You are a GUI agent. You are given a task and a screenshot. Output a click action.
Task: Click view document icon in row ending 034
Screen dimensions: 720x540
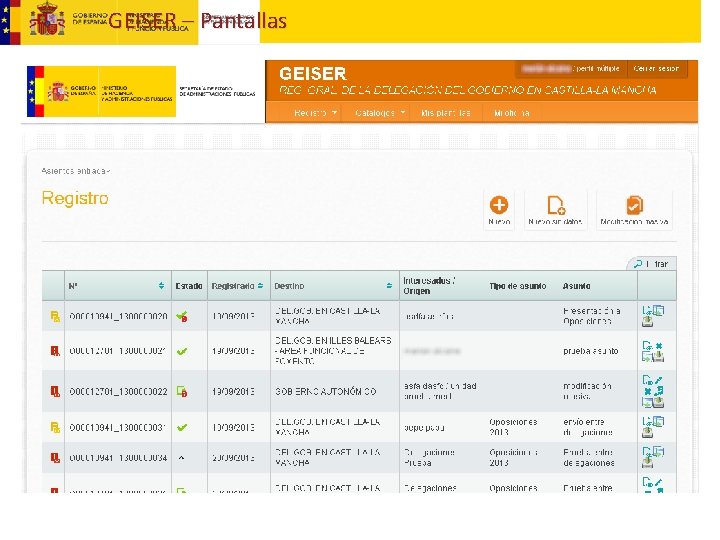647,451
